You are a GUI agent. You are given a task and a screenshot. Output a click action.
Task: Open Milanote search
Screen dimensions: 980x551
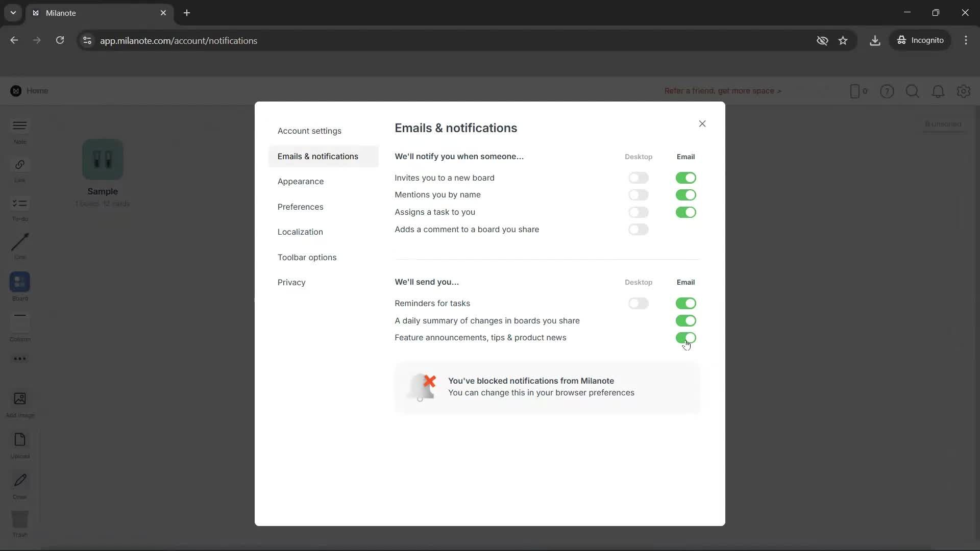point(913,91)
